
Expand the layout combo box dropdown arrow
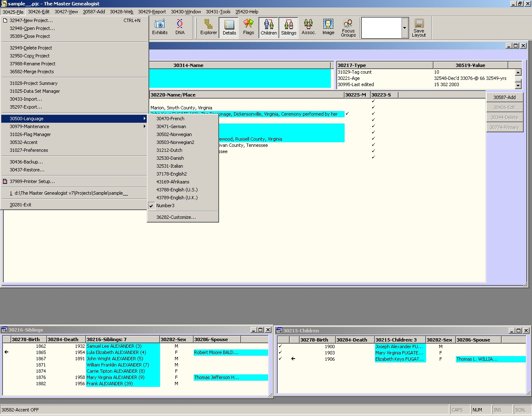coord(404,28)
